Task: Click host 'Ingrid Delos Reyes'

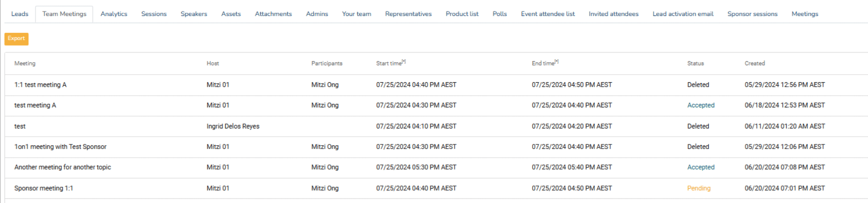Action: pyautogui.click(x=233, y=126)
